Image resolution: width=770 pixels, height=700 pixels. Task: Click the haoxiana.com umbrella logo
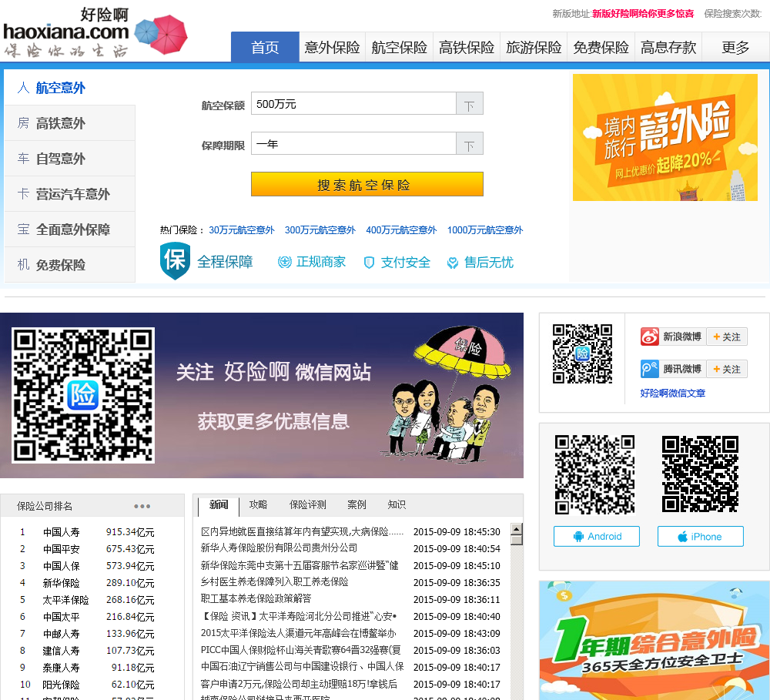point(95,32)
